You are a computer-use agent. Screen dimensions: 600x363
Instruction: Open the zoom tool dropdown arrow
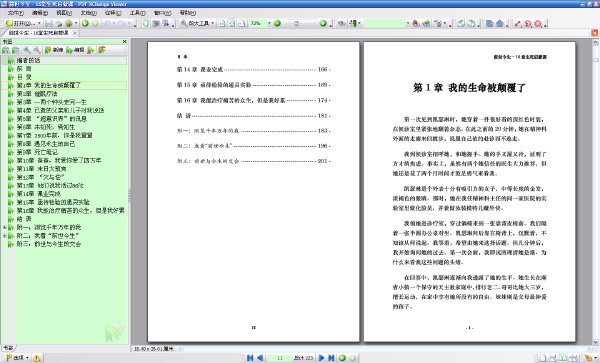[x=213, y=23]
